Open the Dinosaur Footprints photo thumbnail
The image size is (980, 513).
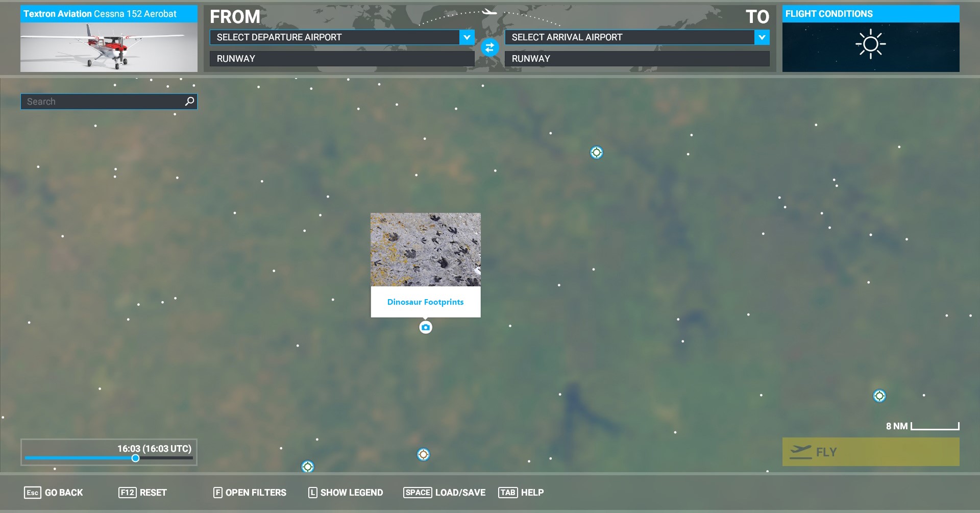point(426,250)
